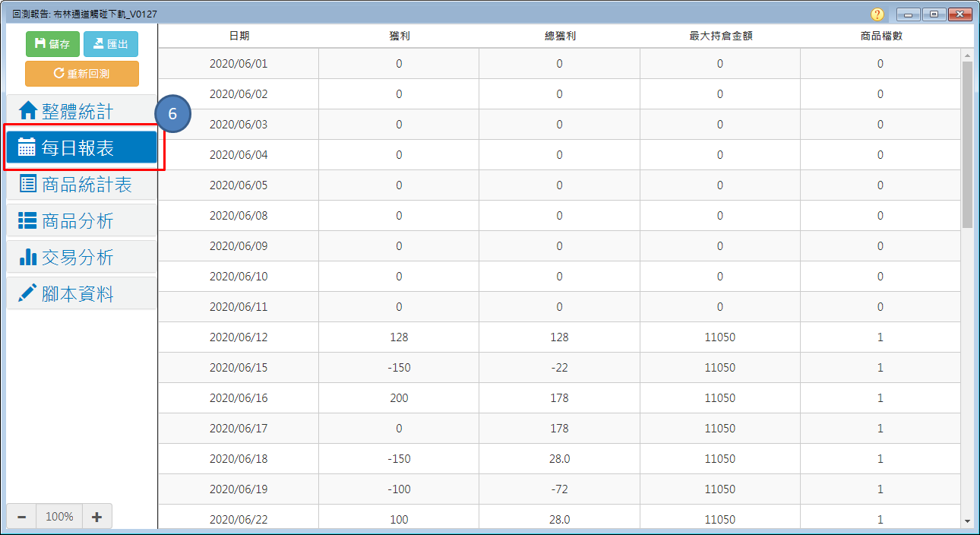Click the scrollbar down arrow
This screenshot has height=535, width=980.
tap(967, 521)
